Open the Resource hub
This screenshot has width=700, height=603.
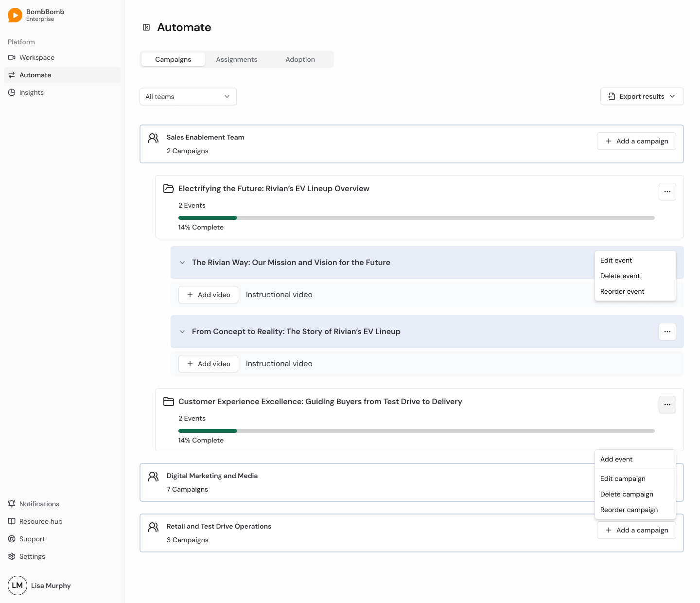tap(41, 521)
